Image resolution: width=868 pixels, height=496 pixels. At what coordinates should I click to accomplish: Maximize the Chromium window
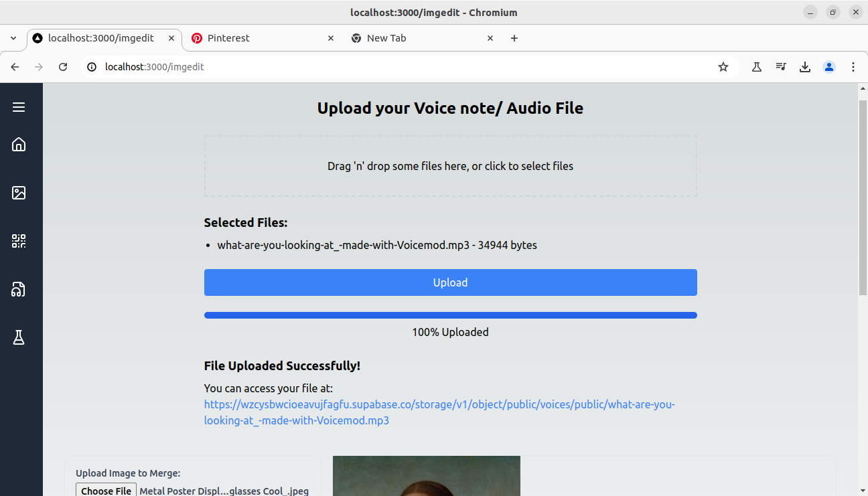[833, 12]
